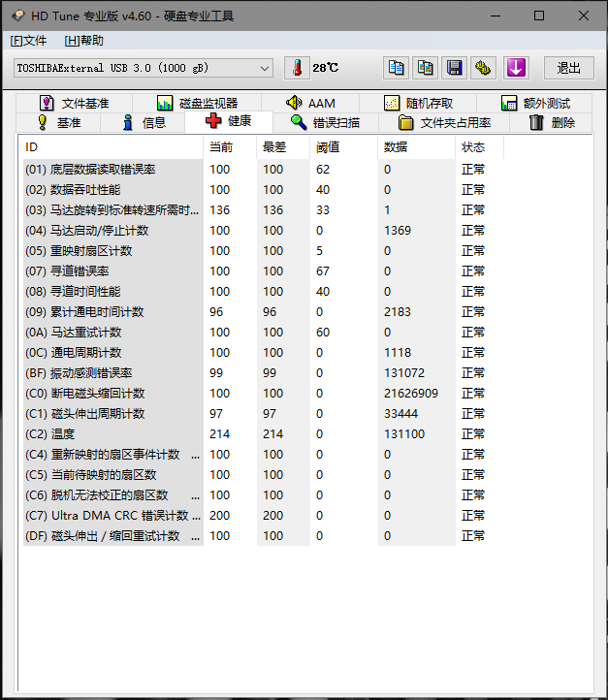The height and width of the screenshot is (700, 608).
Task: Select row (09) 累计通电时间计数
Action: point(264,312)
